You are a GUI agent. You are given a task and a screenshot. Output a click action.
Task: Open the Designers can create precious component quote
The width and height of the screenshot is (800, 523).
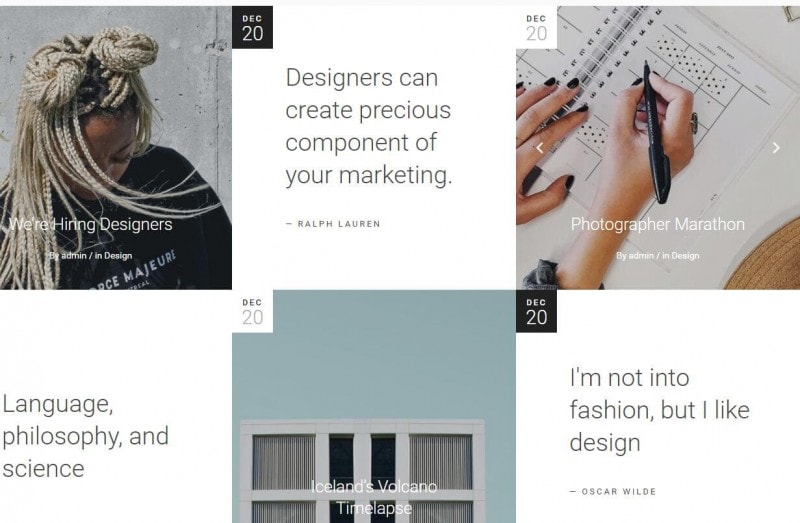368,127
